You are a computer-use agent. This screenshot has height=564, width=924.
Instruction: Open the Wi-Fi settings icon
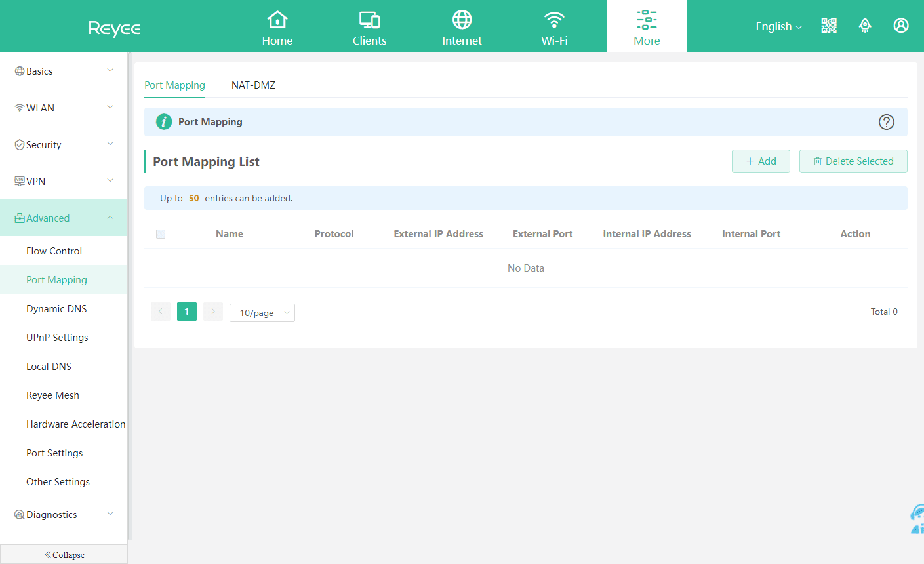554,20
